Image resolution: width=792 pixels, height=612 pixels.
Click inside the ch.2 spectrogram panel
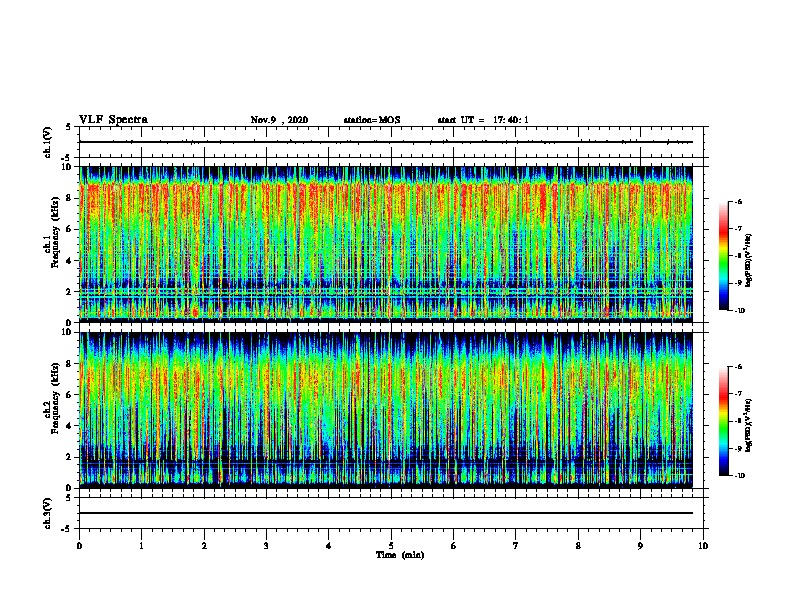[x=386, y=410]
